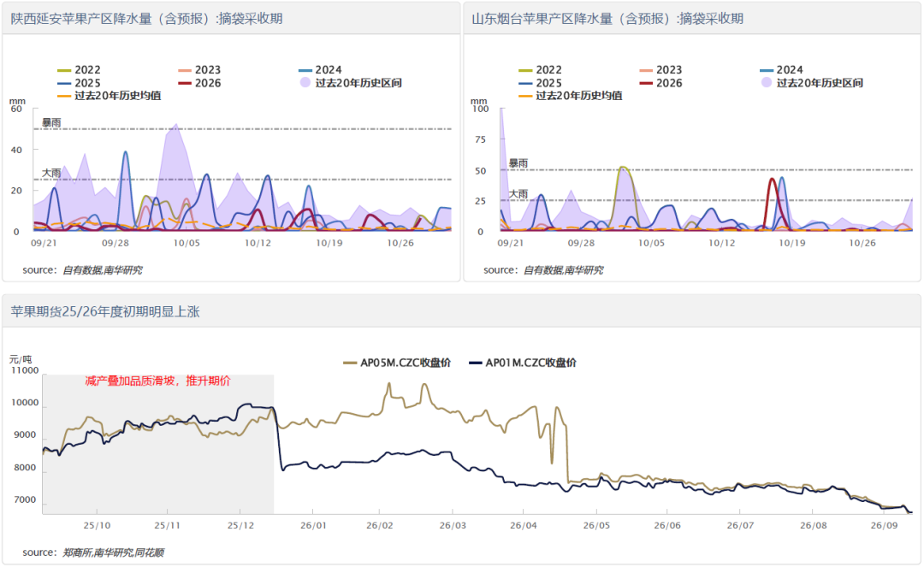The image size is (924, 567).
Task: Toggle the AP05M.CZC收盘价 legend entry
Action: (397, 363)
